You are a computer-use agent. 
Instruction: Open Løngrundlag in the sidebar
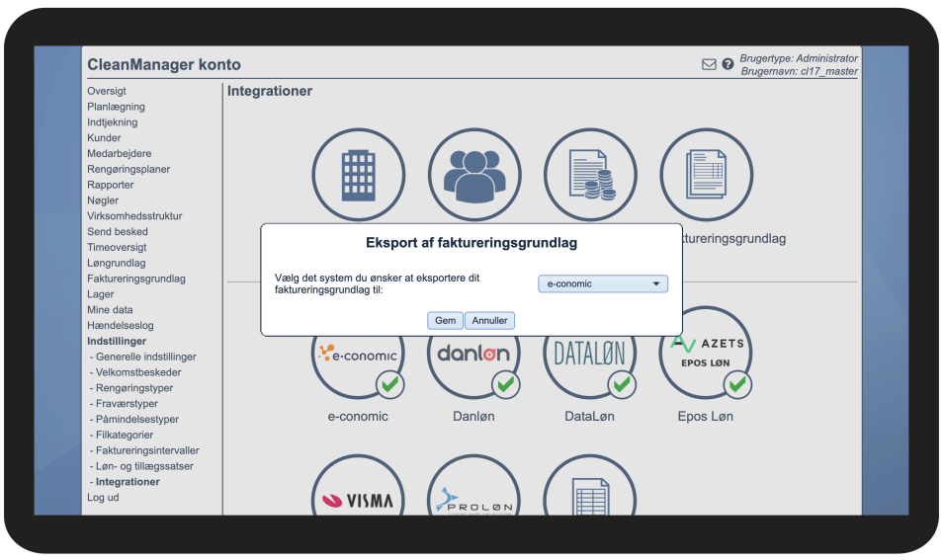point(116,263)
